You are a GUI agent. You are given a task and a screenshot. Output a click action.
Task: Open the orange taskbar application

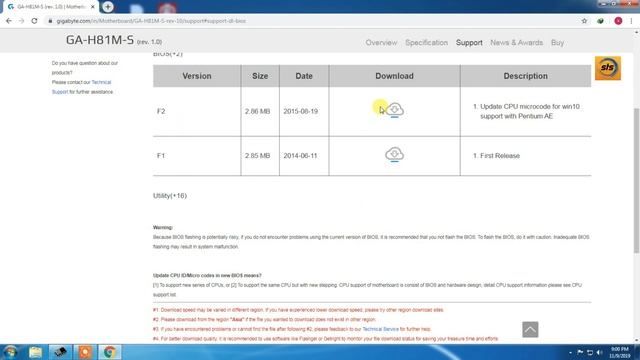[85, 352]
